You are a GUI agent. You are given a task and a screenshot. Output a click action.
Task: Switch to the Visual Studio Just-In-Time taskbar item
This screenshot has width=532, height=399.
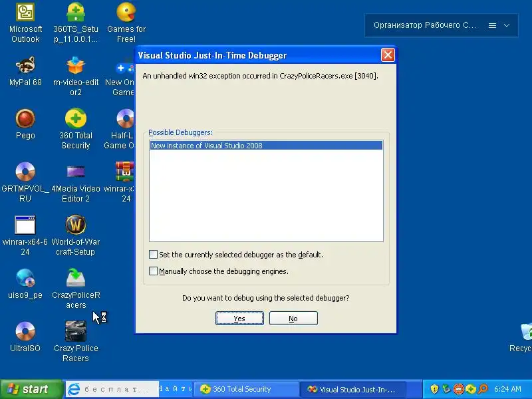[353, 389]
